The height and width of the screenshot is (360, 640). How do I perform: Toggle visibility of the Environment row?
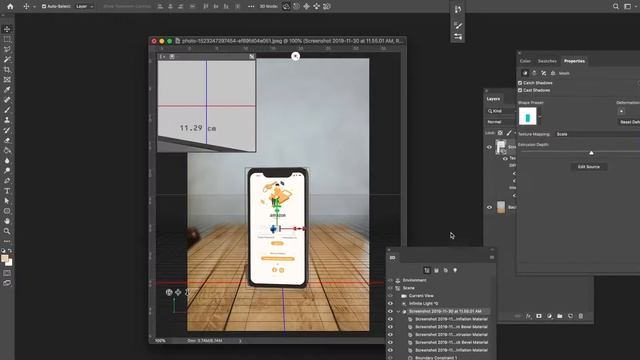pyautogui.click(x=391, y=280)
